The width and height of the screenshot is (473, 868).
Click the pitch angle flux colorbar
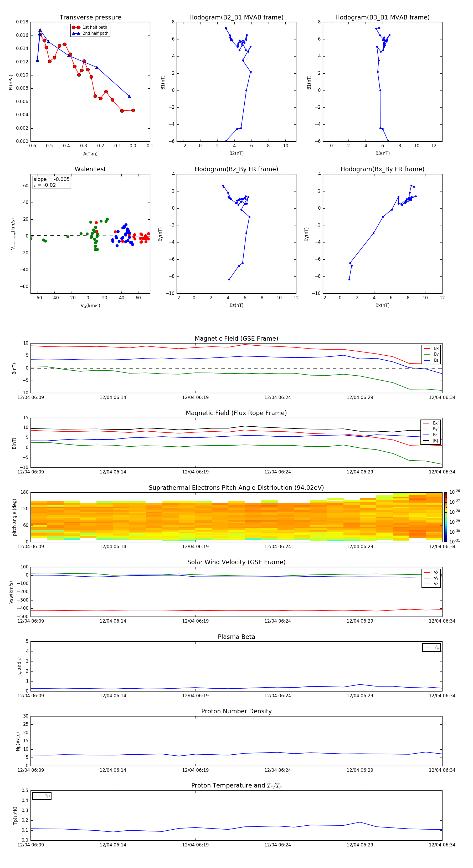click(446, 517)
